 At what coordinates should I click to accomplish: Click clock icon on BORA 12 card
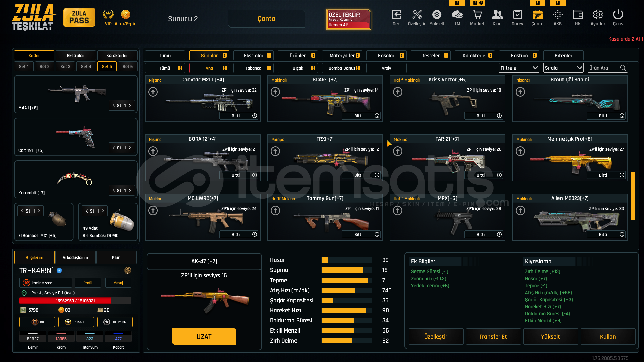[255, 175]
